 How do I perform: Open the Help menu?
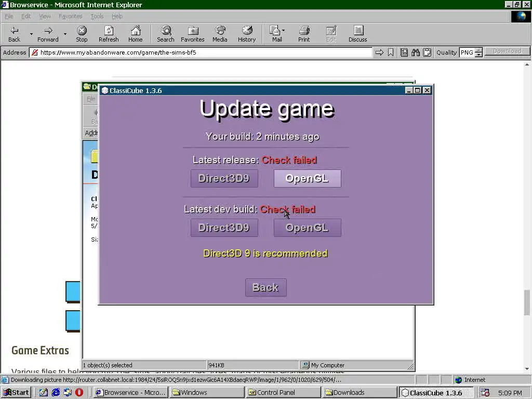point(117,16)
